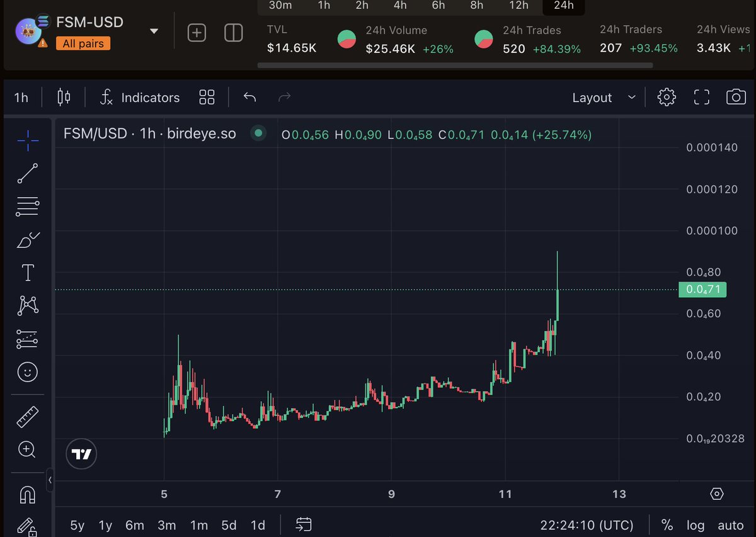Take a chart snapshot with camera icon
This screenshot has height=537, width=756.
pyautogui.click(x=736, y=97)
